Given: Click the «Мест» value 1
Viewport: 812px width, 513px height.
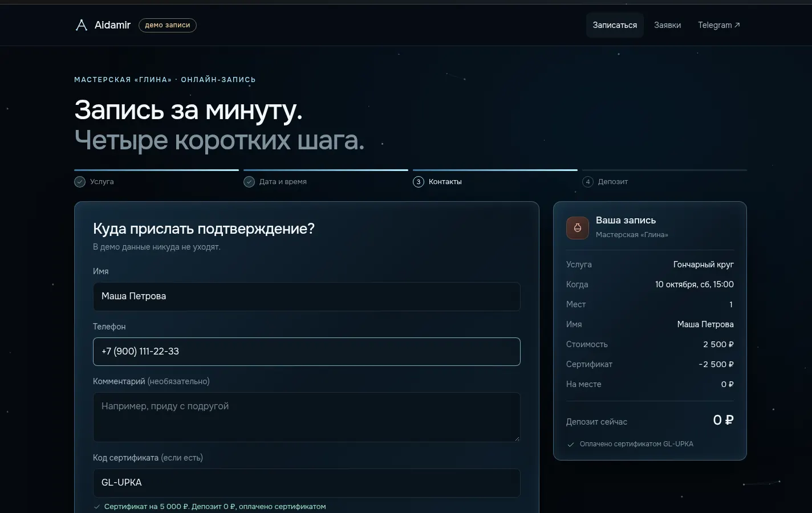Looking at the screenshot, I should coord(731,304).
